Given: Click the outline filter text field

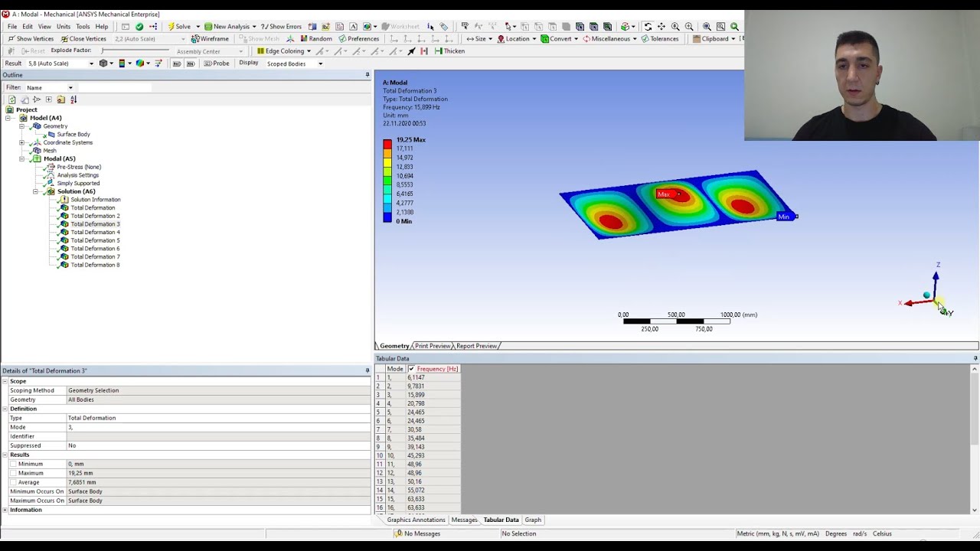Looking at the screenshot, I should (115, 87).
